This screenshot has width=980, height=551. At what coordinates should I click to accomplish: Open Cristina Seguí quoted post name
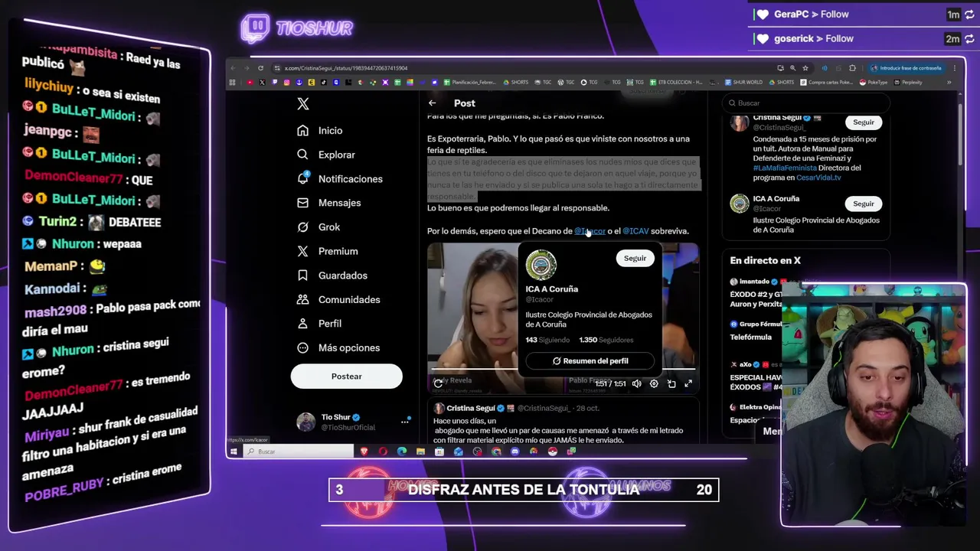pos(470,409)
